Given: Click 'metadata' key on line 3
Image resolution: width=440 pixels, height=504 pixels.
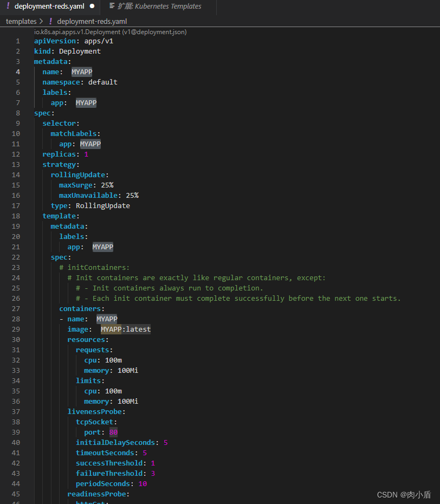Looking at the screenshot, I should [51, 62].
